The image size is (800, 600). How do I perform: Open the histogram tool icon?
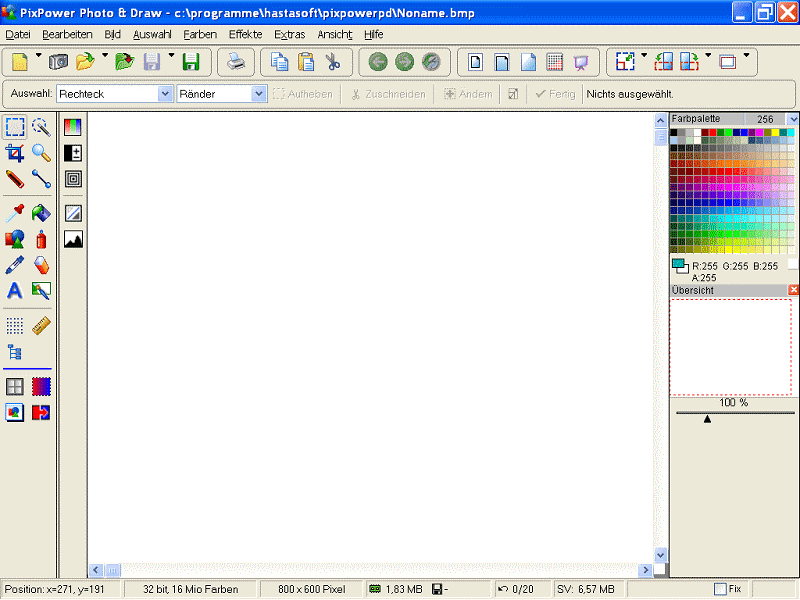tap(73, 240)
